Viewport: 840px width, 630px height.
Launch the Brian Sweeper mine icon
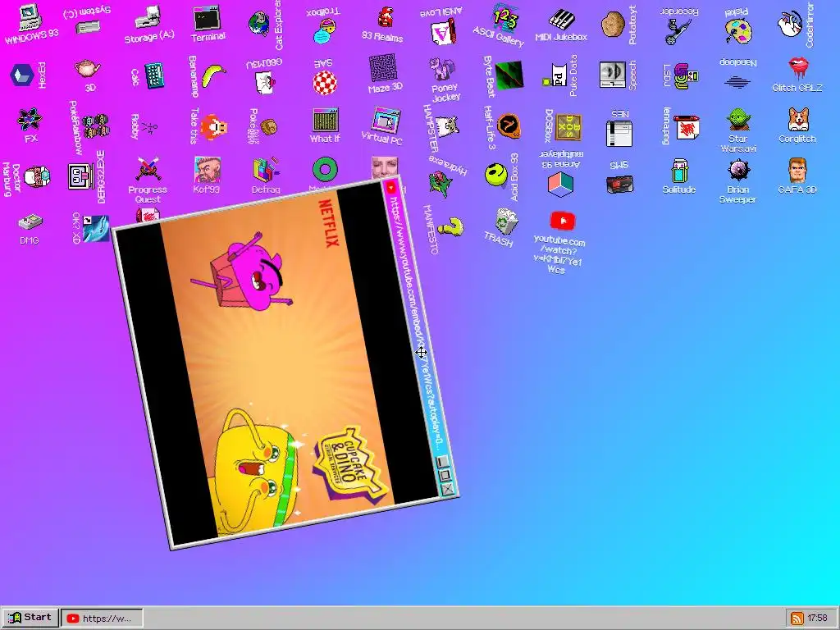738,171
